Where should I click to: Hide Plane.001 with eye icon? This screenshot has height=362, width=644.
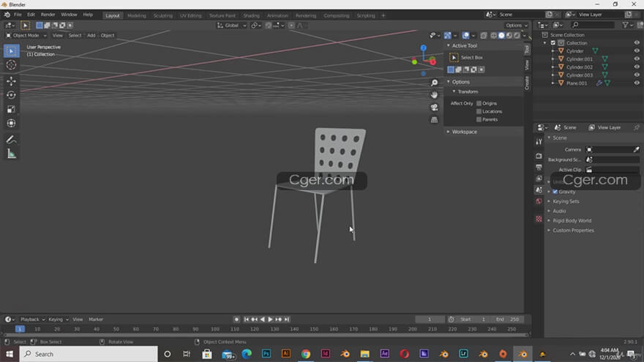coord(637,83)
